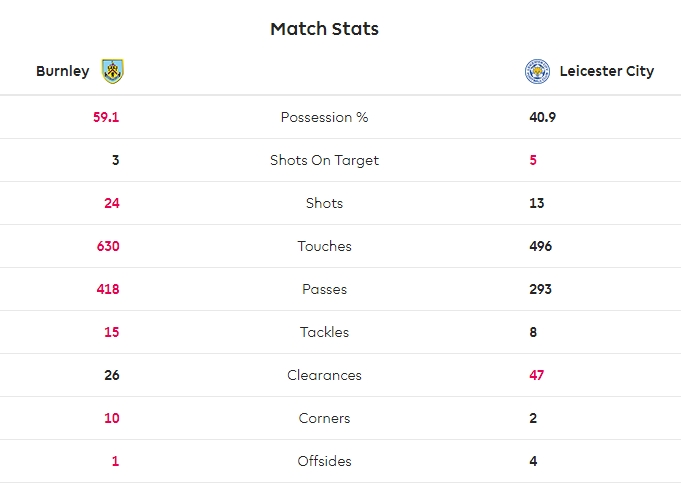The image size is (681, 491).
Task: Click Burnley's 24 shots value
Action: click(111, 203)
